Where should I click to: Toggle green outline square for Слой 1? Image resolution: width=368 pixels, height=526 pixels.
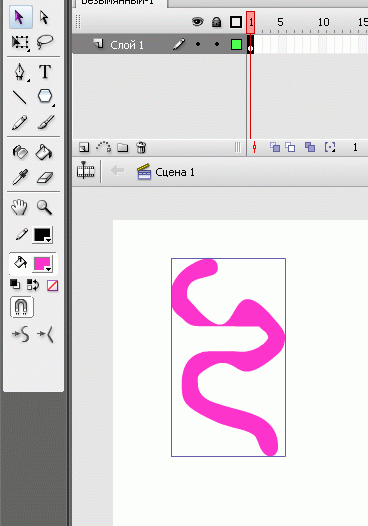(x=236, y=44)
